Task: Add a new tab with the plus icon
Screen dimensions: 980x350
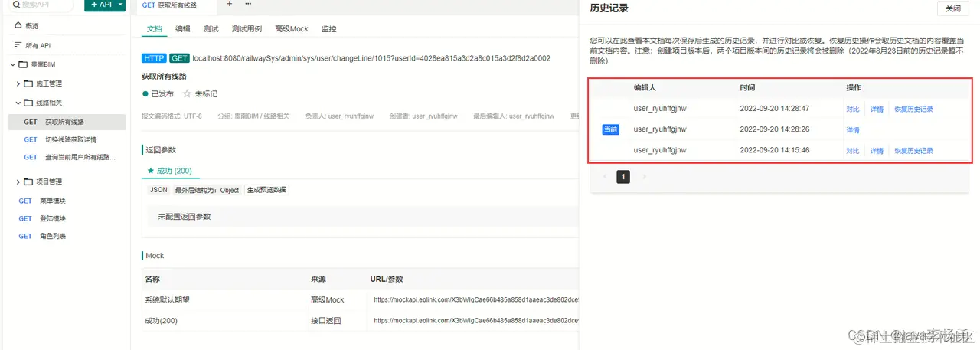Action: 229,4
